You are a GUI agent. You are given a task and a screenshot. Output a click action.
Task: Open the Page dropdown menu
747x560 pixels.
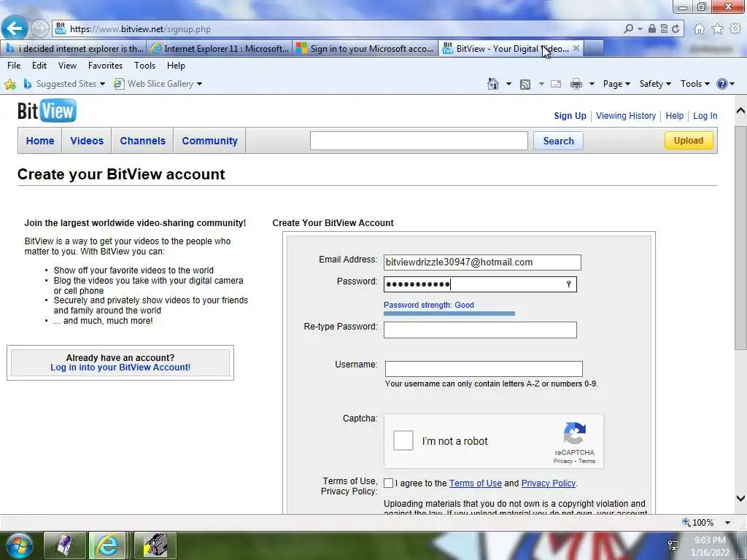[x=616, y=84]
